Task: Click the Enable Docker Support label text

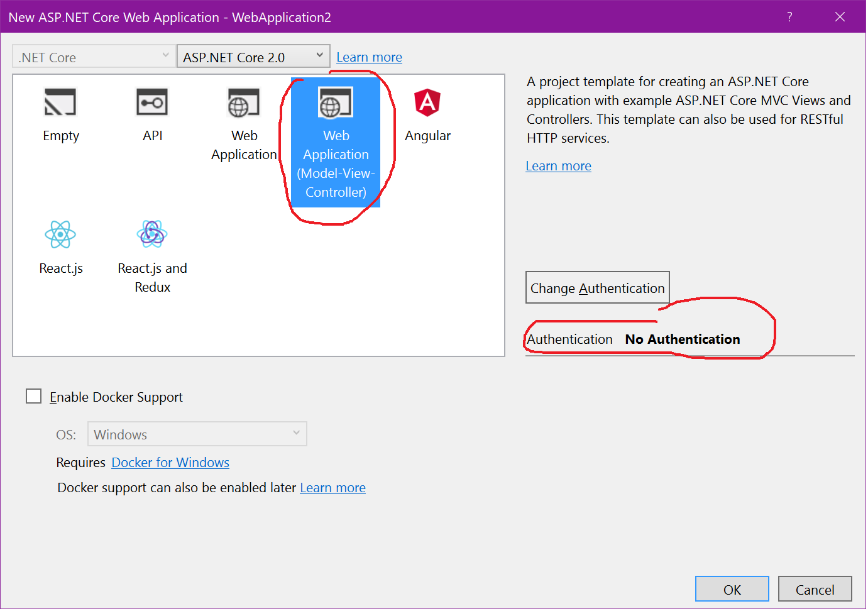Action: pyautogui.click(x=116, y=397)
